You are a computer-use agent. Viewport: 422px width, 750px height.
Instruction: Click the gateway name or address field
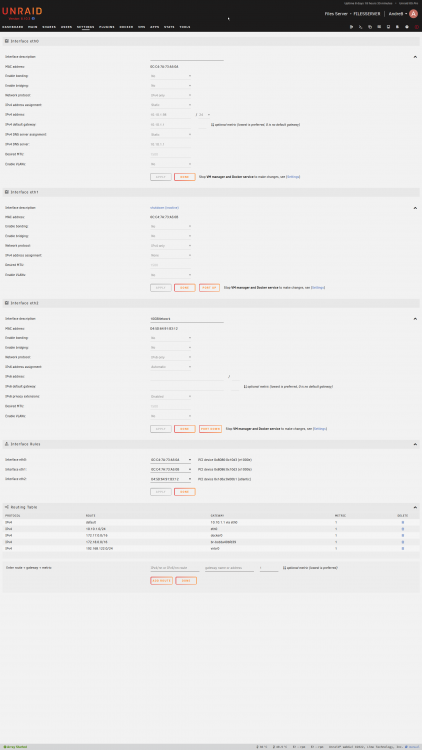click(229, 568)
